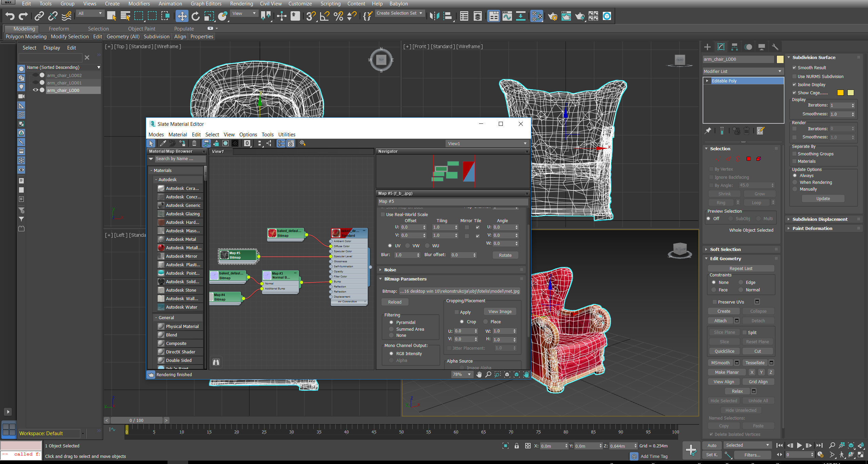Toggle the Angle Snap icon
868x464 pixels.
pos(324,16)
